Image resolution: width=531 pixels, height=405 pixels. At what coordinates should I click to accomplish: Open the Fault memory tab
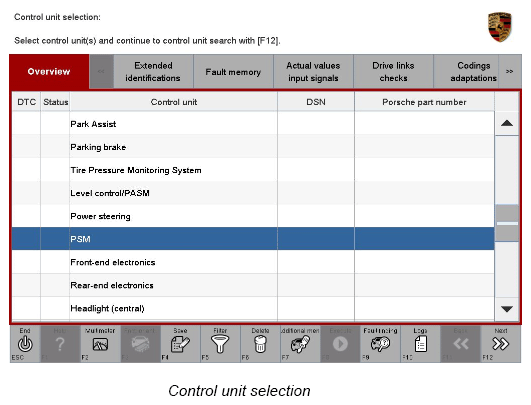[233, 71]
